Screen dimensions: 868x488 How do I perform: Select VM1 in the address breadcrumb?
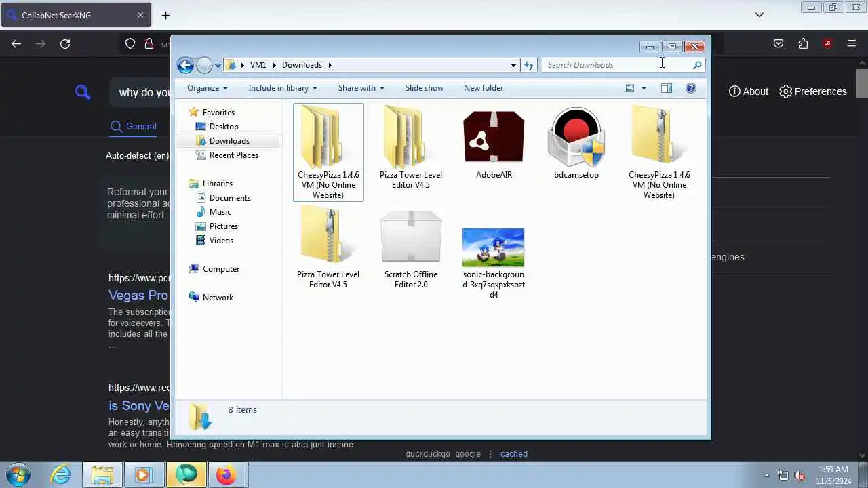pyautogui.click(x=258, y=65)
